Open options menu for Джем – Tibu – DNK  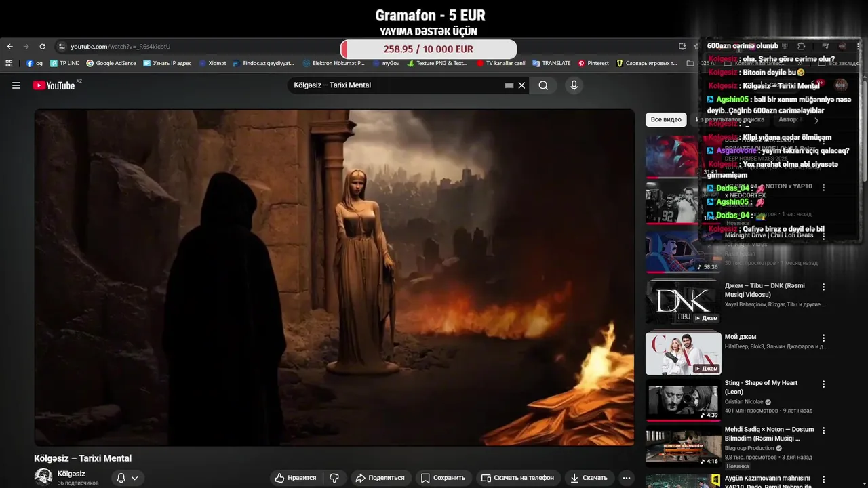click(824, 287)
